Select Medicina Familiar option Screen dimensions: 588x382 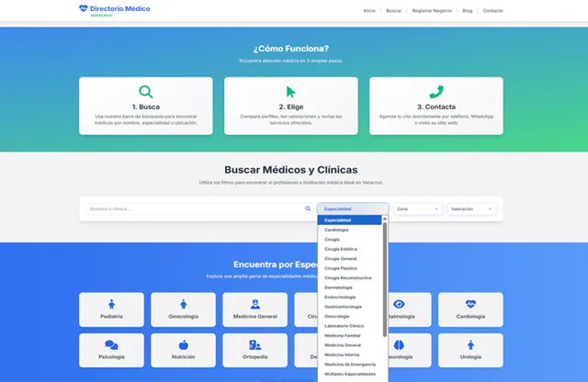[349, 335]
